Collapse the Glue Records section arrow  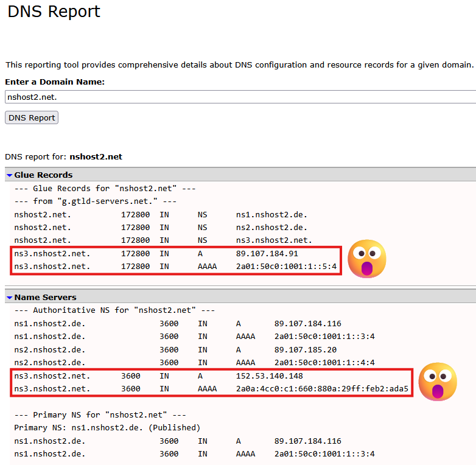coord(9,175)
